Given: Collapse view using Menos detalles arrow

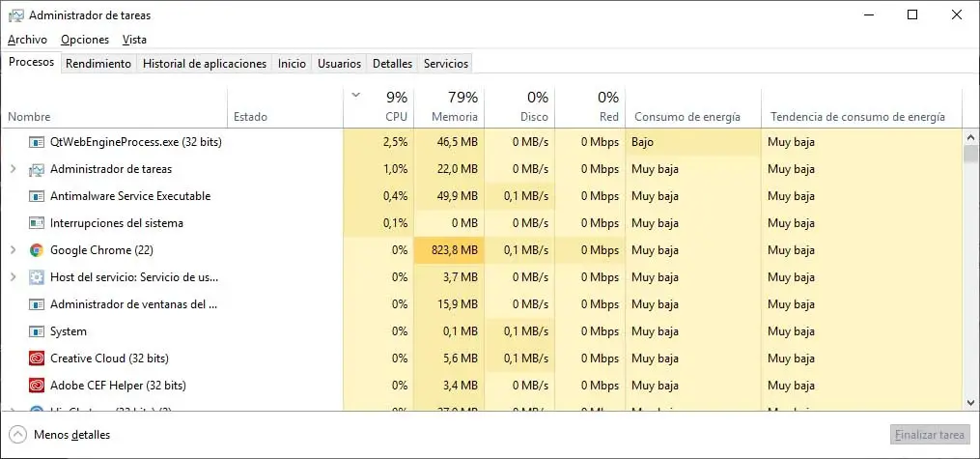Looking at the screenshot, I should (x=17, y=435).
